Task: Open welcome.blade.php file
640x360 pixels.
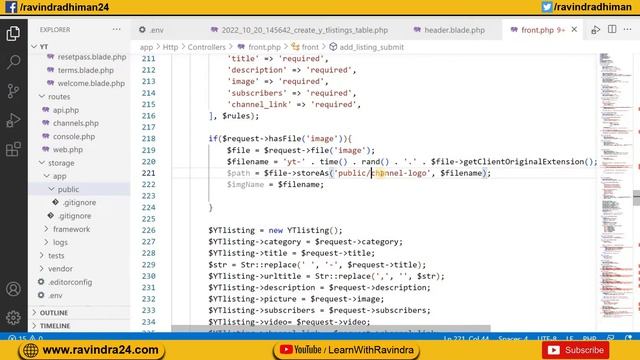Action: (91, 83)
